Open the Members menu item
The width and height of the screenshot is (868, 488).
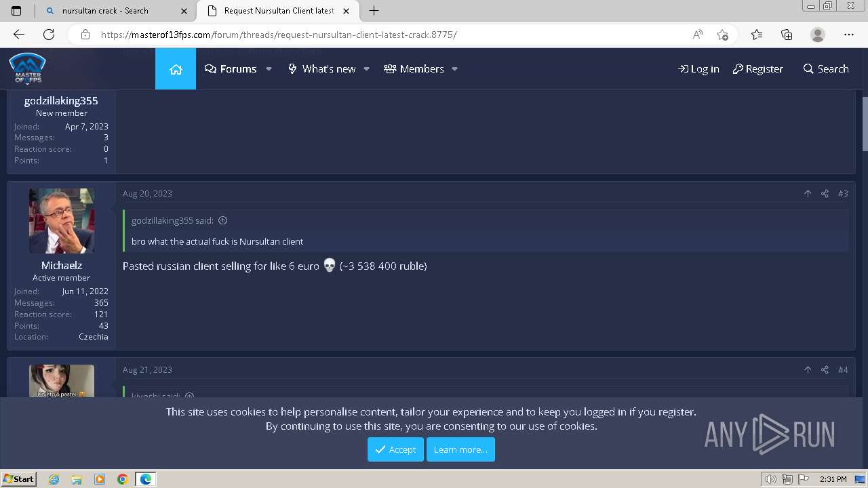[414, 69]
